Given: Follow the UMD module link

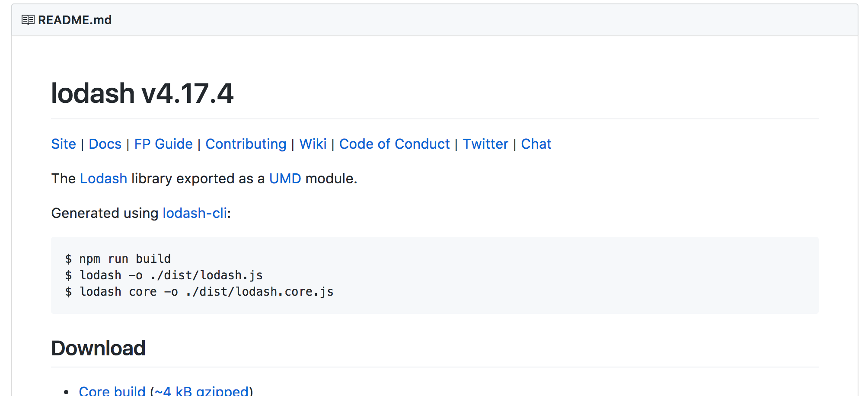Looking at the screenshot, I should point(285,179).
